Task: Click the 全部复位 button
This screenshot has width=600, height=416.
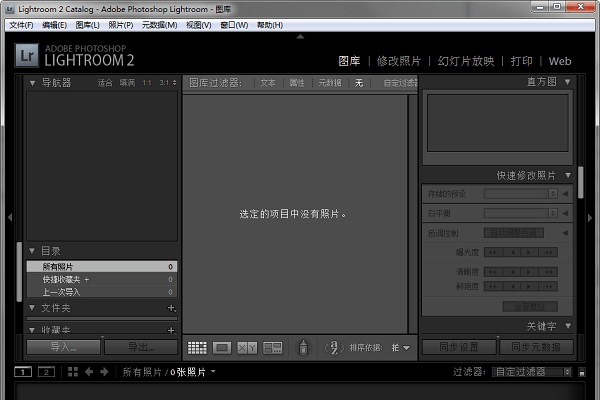Action: tap(530, 307)
